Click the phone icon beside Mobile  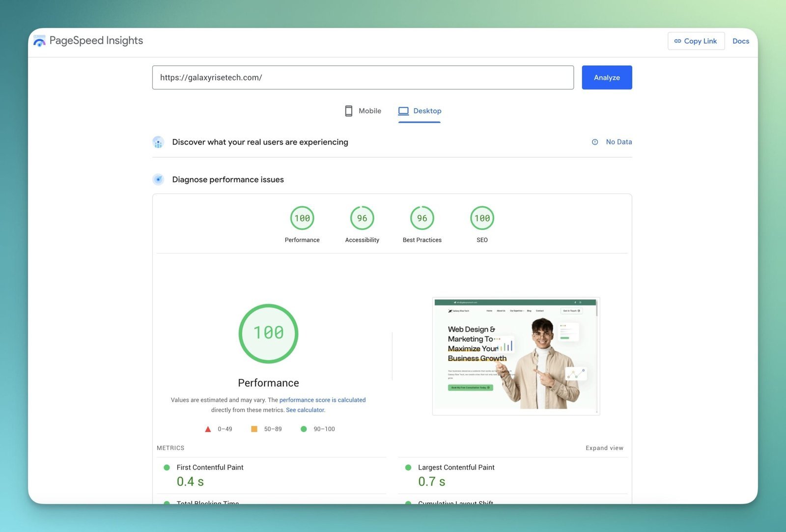pos(349,111)
